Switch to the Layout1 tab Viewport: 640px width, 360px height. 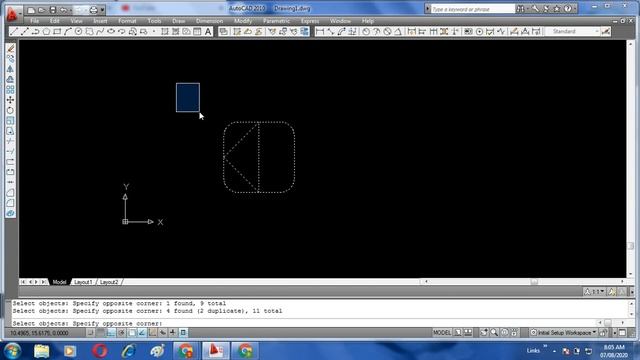pyautogui.click(x=83, y=282)
